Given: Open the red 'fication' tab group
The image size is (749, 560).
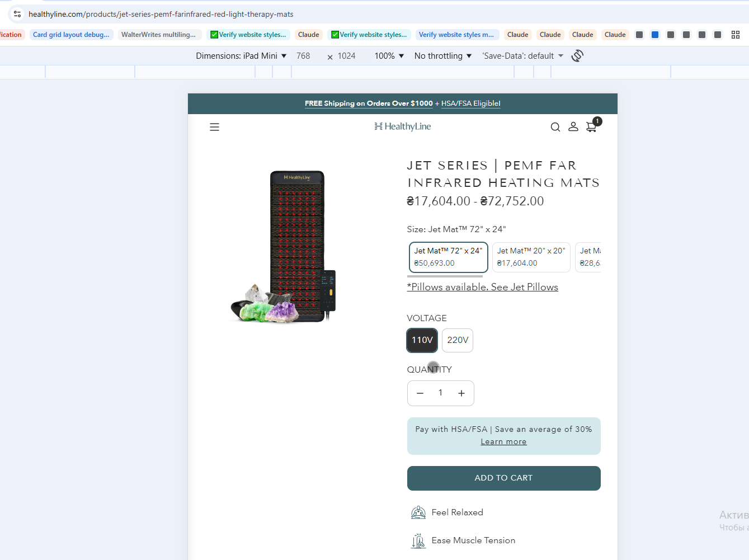Looking at the screenshot, I should point(11,35).
